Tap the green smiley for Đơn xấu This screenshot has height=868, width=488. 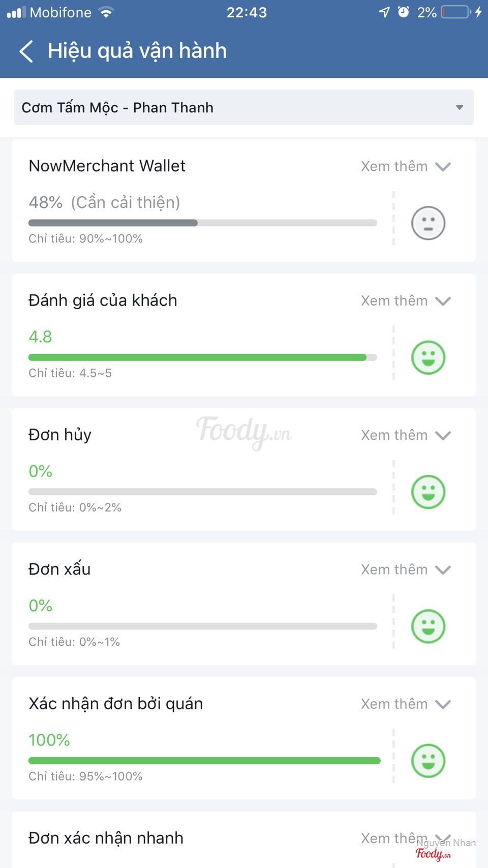[x=428, y=626]
